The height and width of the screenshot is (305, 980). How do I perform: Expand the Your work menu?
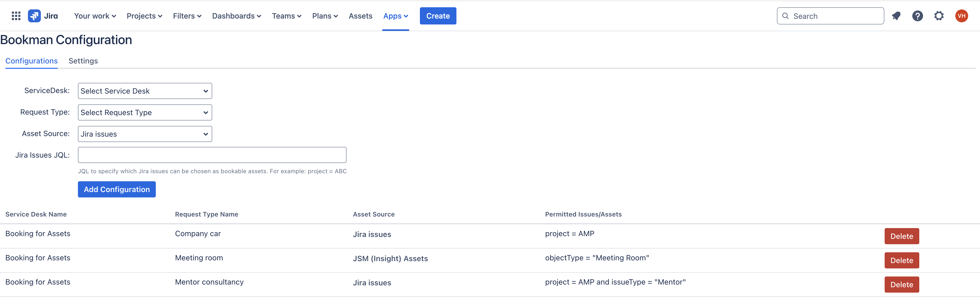(x=95, y=16)
